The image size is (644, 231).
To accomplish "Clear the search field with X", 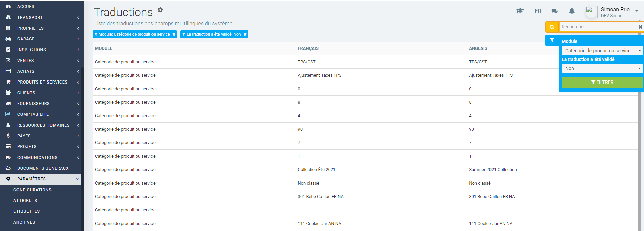I will point(640,27).
